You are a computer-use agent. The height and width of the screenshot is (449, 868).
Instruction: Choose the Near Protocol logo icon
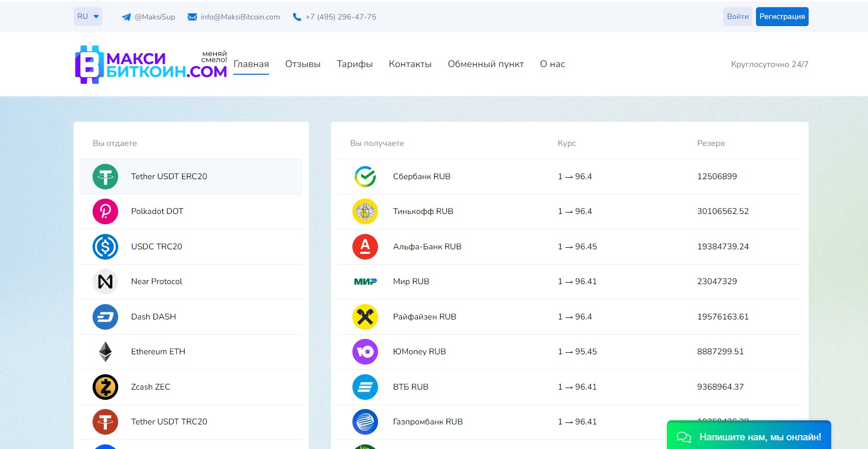[105, 282]
